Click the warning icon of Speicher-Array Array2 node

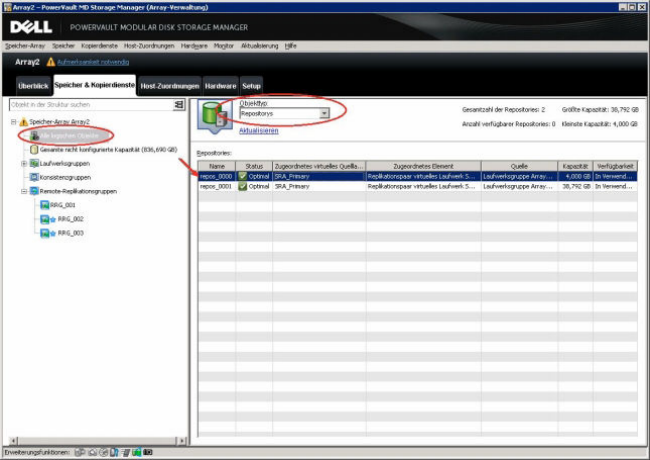tap(23, 122)
